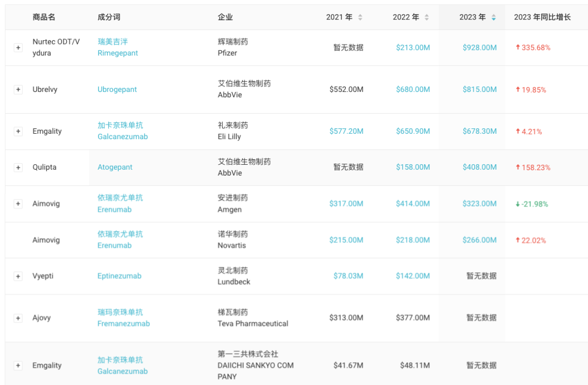Viewport: 588px width, 385px height.
Task: Select the 158.23% growth figure
Action: point(533,168)
